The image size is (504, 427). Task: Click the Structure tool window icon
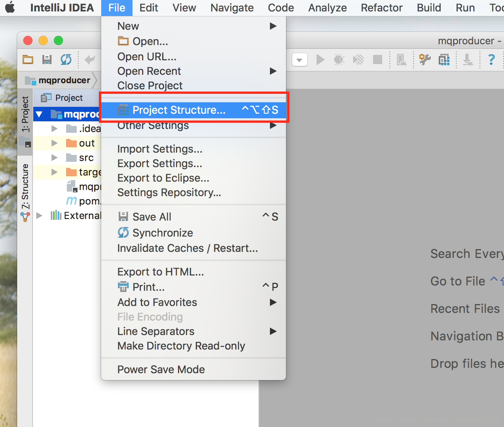tap(25, 217)
